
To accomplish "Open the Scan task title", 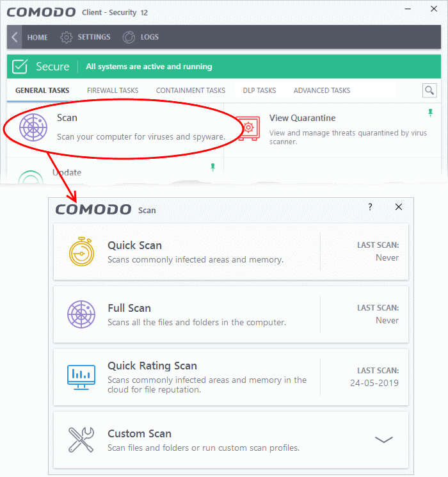I will point(67,118).
